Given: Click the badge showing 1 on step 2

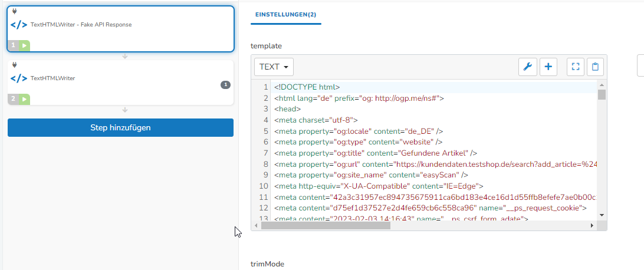Looking at the screenshot, I should [225, 85].
